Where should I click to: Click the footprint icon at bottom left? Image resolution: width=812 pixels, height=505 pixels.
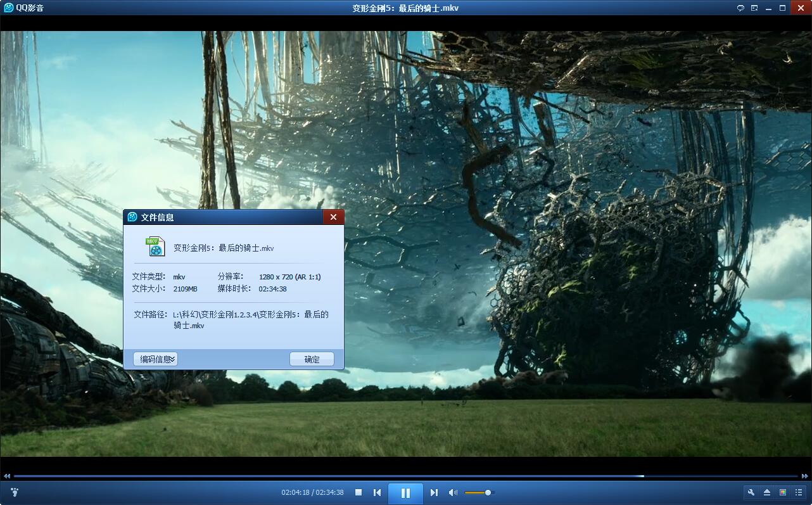pyautogui.click(x=15, y=492)
